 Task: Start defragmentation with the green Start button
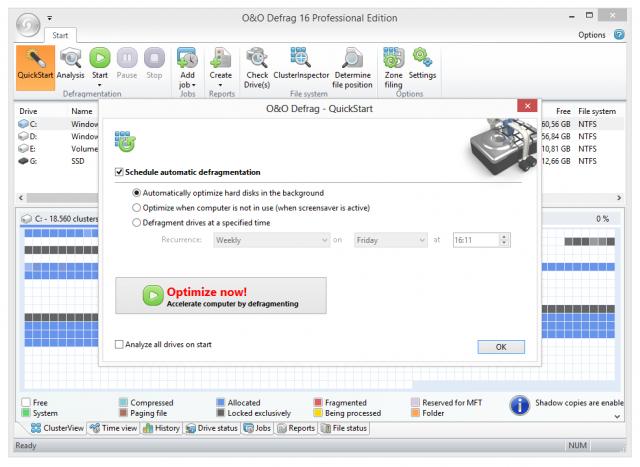tap(100, 58)
